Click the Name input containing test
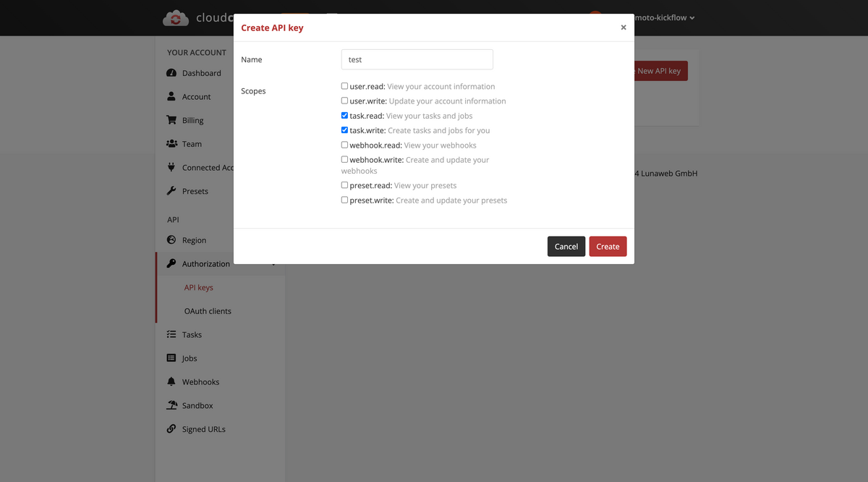The image size is (868, 482). click(417, 59)
